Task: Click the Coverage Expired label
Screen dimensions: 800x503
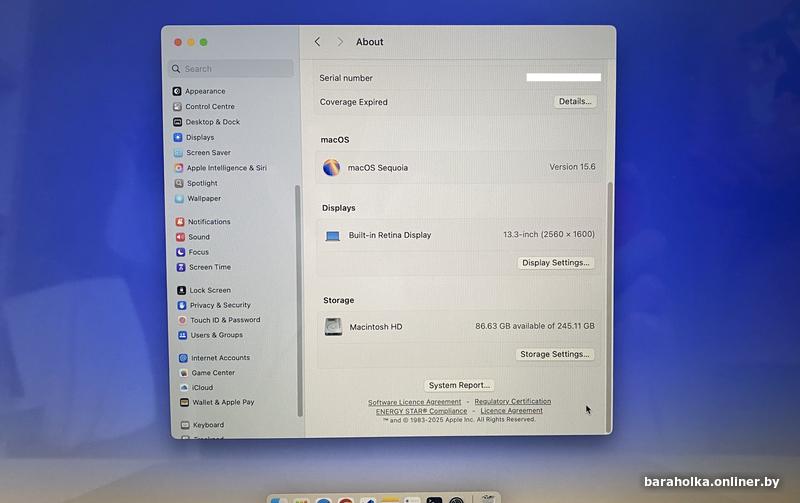Action: point(354,102)
